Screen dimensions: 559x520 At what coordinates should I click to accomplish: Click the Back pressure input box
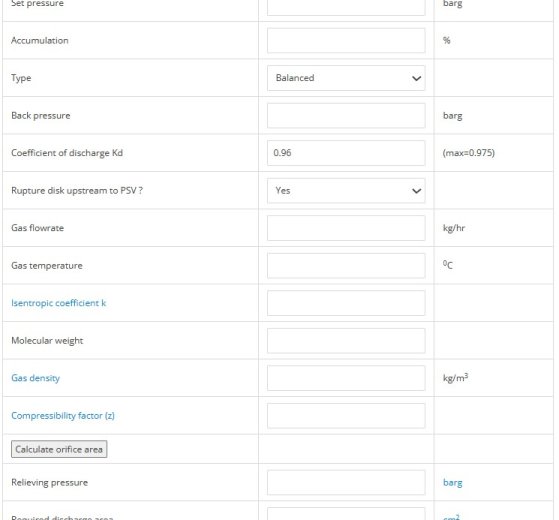(x=346, y=116)
